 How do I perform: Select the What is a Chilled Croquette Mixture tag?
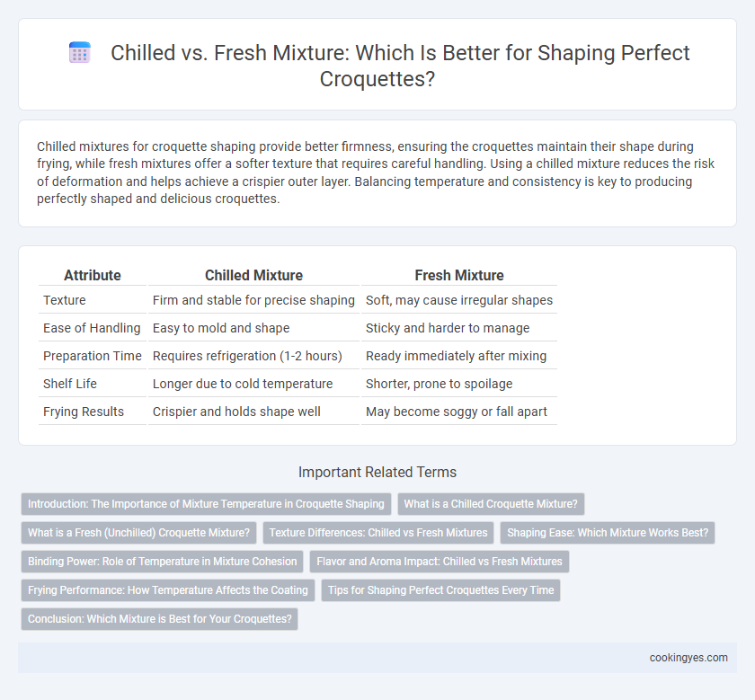[x=491, y=504]
